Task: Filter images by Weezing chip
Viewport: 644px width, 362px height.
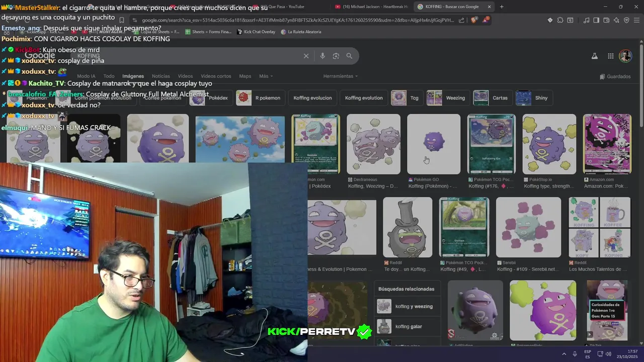Action: [x=448, y=98]
